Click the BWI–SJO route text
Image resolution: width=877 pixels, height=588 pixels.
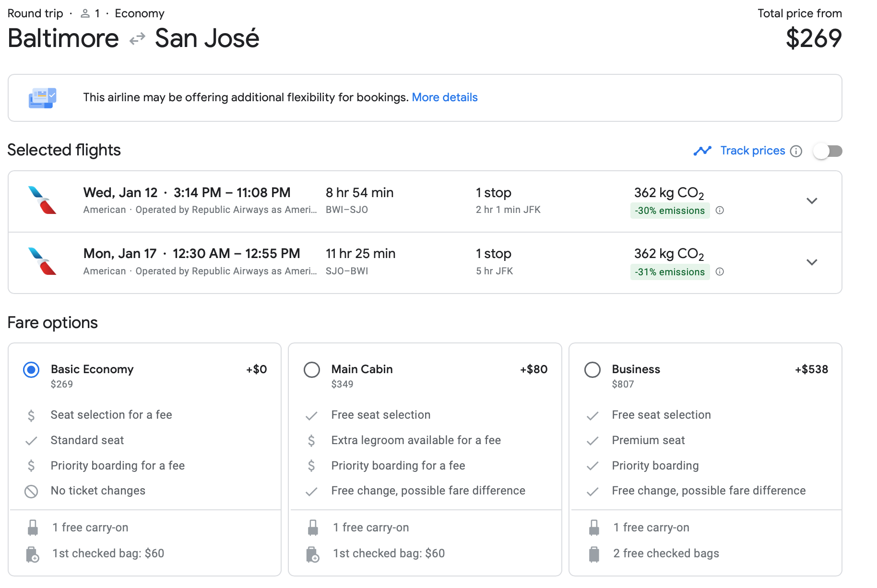pos(347,210)
